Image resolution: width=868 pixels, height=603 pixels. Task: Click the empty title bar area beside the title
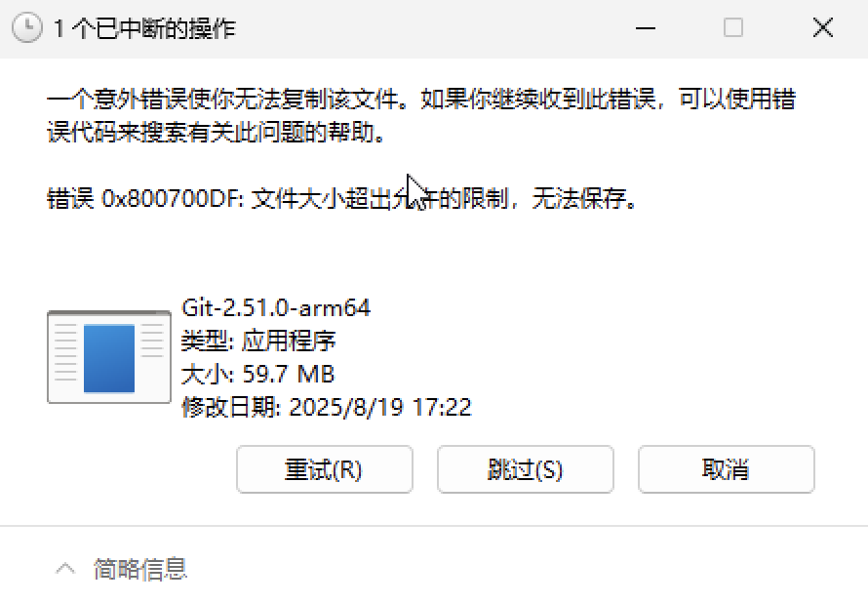click(x=432, y=27)
